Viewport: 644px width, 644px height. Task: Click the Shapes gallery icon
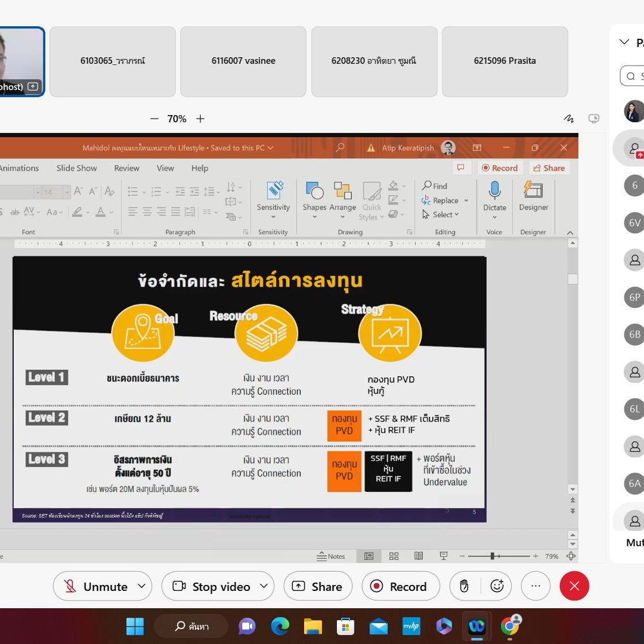314,191
